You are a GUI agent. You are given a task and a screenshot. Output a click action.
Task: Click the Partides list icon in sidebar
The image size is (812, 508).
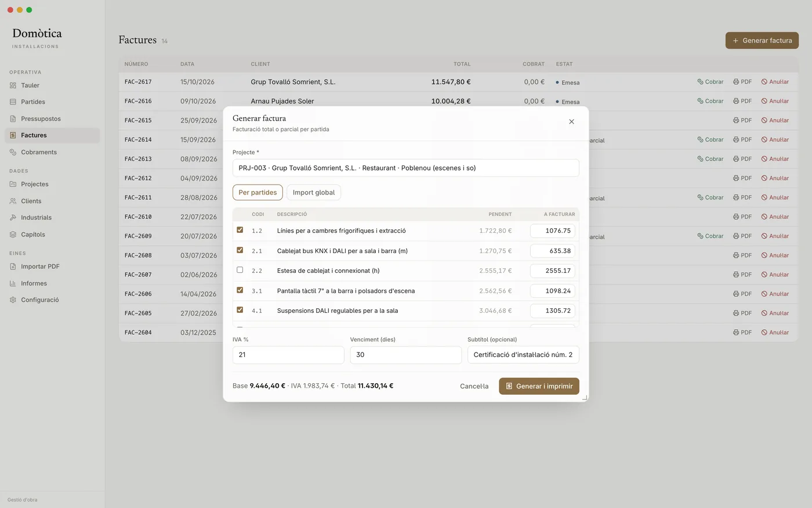pos(13,102)
